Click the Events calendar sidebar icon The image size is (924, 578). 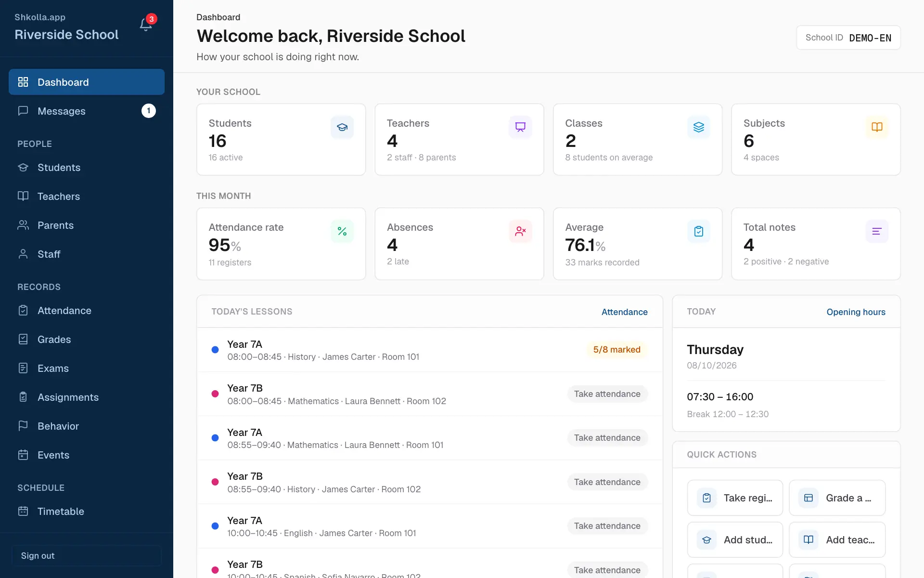[x=23, y=455]
